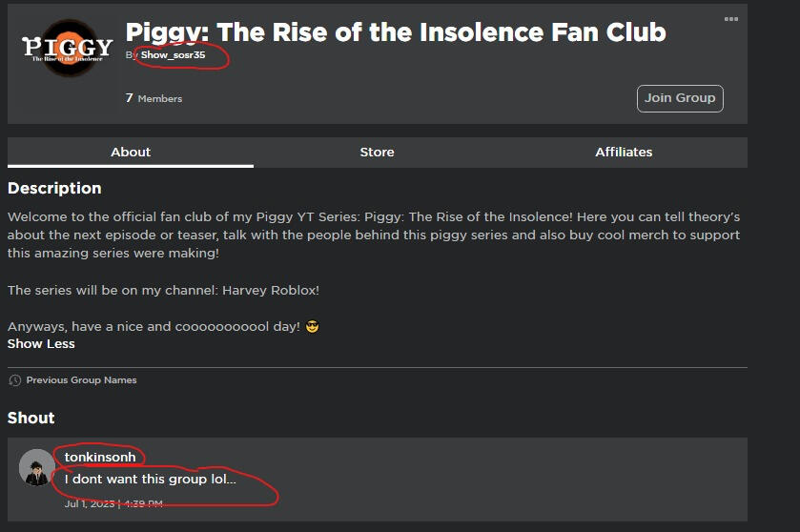Collapse the description with Show Less

(x=41, y=343)
